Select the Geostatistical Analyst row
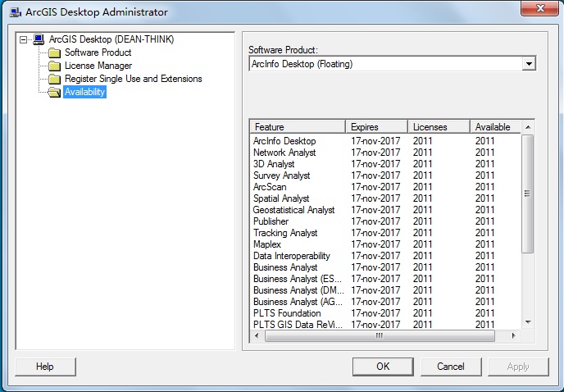564x392 pixels. tap(385, 210)
